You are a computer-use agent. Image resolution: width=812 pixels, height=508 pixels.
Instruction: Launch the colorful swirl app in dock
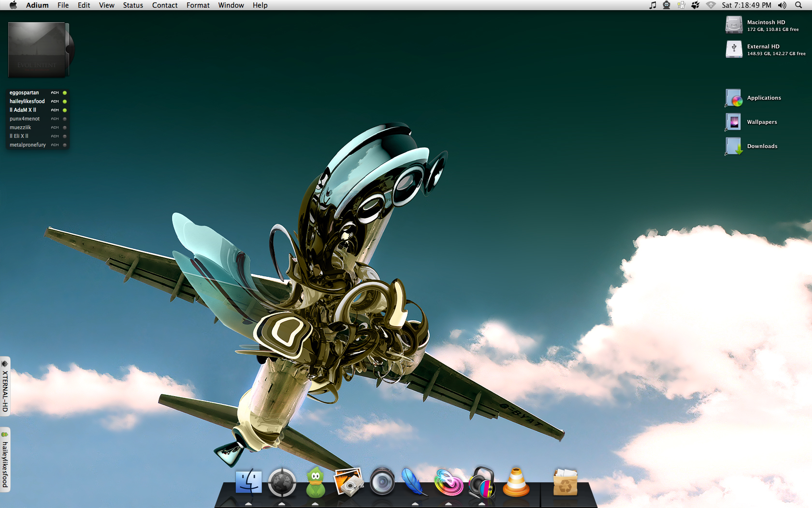[449, 482]
